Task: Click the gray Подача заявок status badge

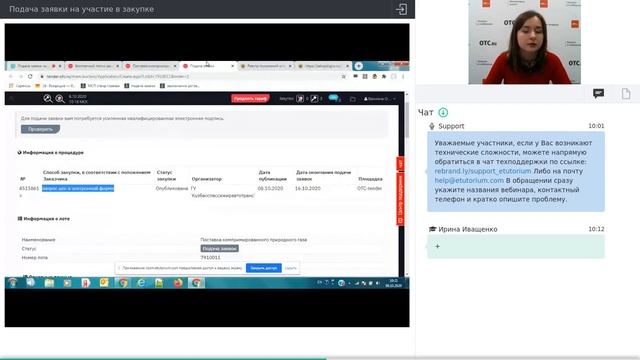Action: pyautogui.click(x=220, y=249)
